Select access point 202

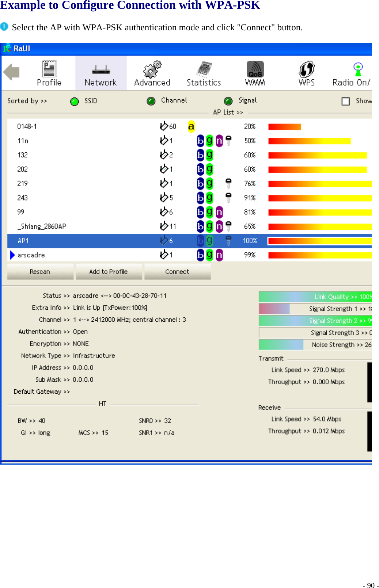[190, 169]
